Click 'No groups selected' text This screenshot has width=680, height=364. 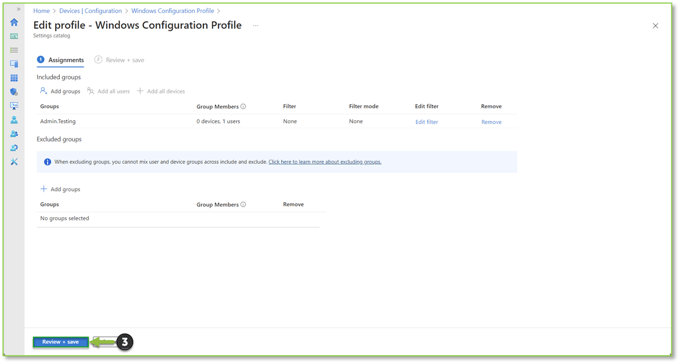tap(64, 218)
